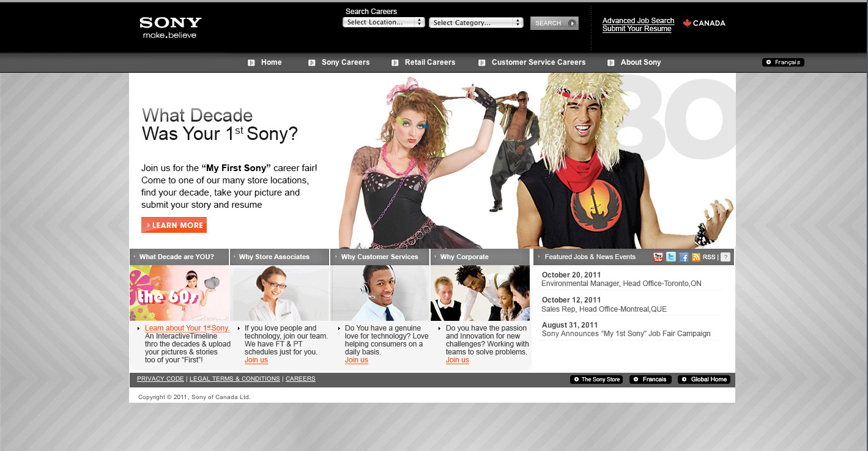Click the Featured Jobs & News Events header
The width and height of the screenshot is (868, 451).
coord(590,257)
